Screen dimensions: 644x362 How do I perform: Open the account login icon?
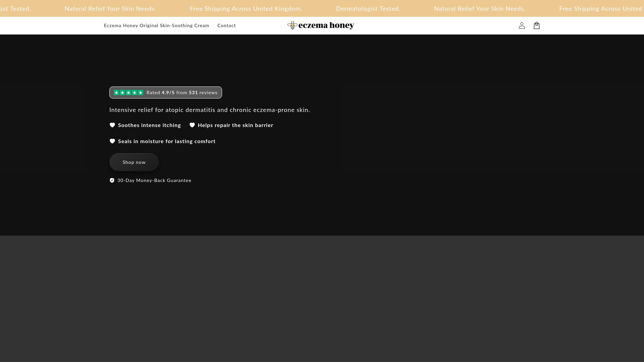click(522, 25)
